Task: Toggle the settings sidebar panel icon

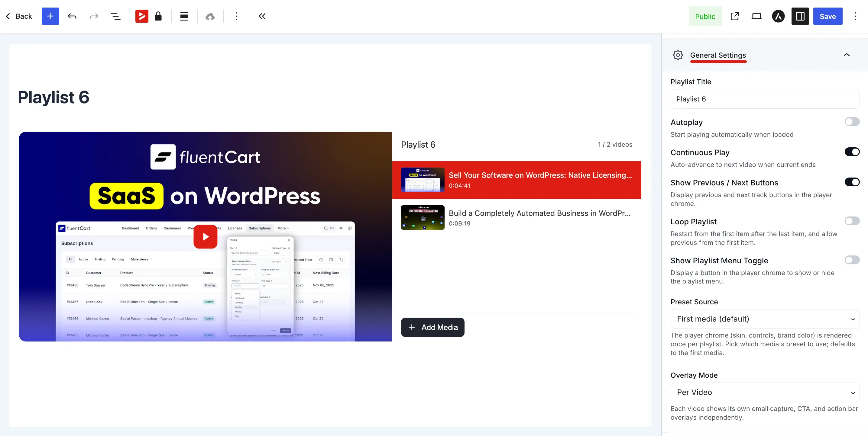Action: coord(800,16)
